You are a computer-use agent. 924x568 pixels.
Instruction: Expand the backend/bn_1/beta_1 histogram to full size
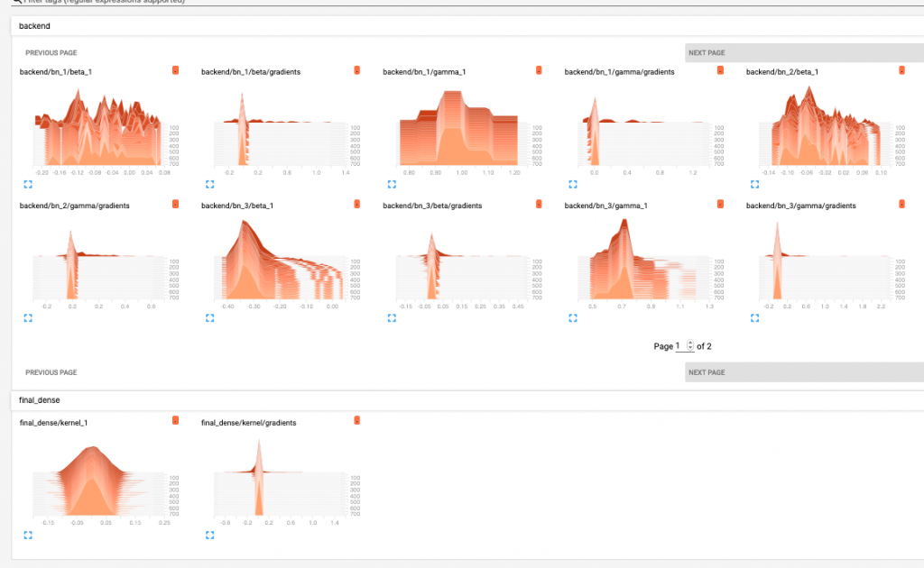28,184
